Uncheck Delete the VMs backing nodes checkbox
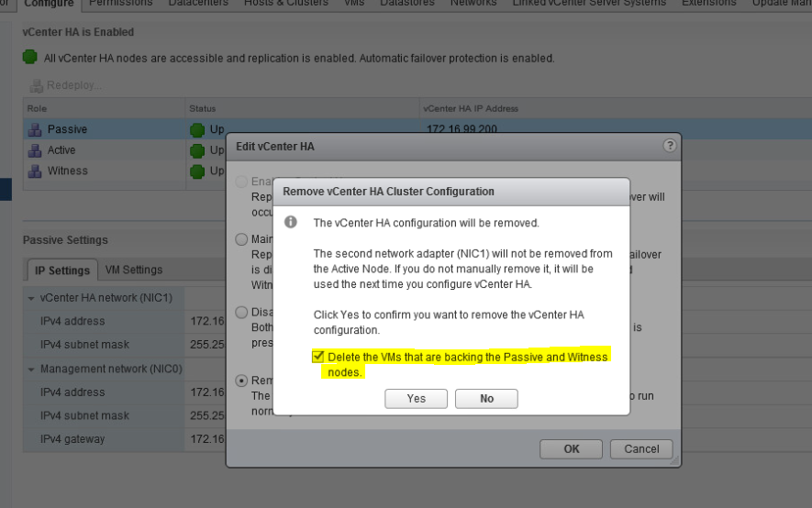 point(318,357)
